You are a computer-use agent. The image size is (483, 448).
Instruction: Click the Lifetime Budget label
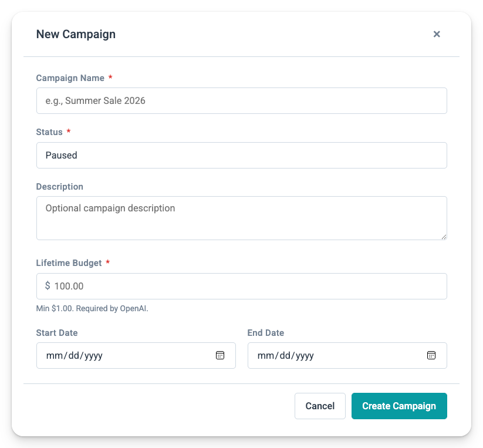(x=69, y=262)
